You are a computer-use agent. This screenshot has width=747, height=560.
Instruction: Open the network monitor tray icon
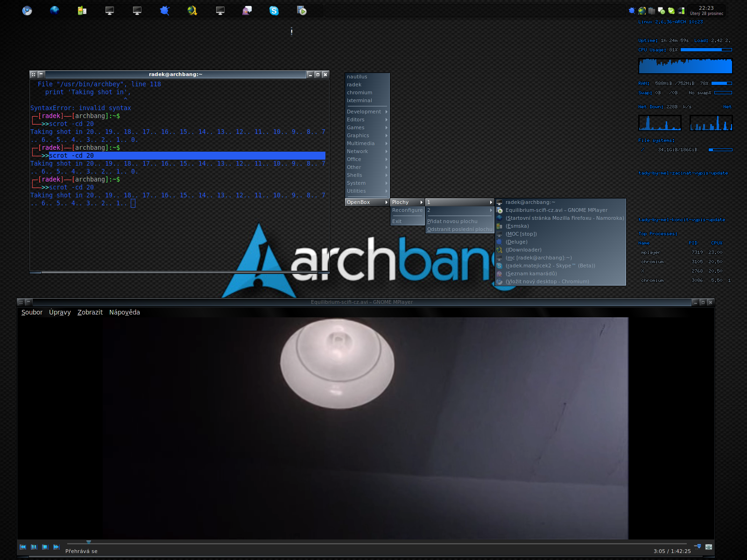(x=681, y=11)
